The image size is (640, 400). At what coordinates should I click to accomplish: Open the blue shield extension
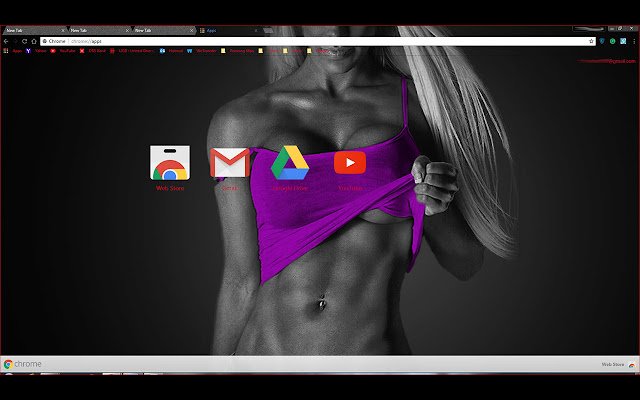click(602, 41)
